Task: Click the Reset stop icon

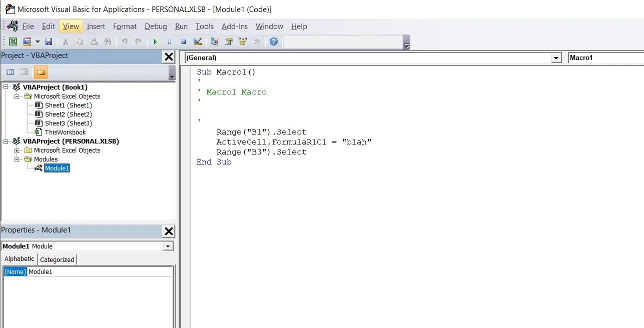Action: [x=183, y=41]
